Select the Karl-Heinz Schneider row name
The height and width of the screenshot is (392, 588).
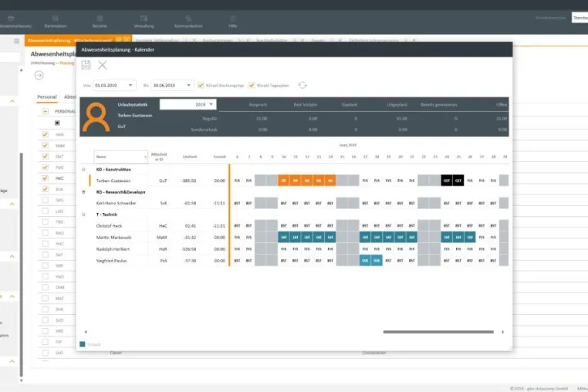pyautogui.click(x=116, y=203)
